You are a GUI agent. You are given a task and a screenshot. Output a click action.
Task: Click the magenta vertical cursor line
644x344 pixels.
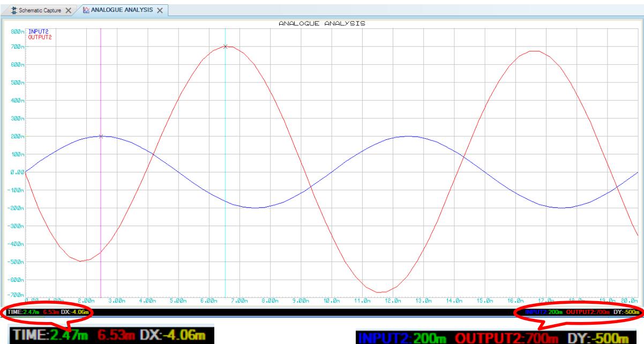(x=101, y=214)
